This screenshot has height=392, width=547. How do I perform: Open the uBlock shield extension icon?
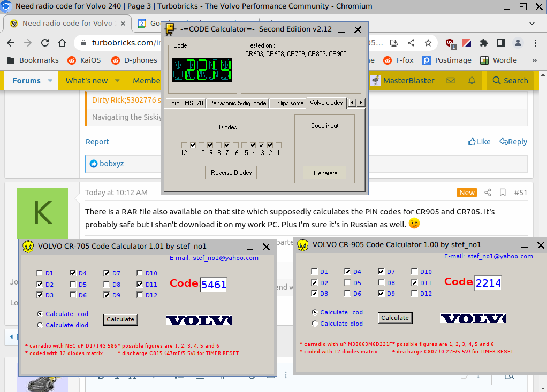(450, 43)
